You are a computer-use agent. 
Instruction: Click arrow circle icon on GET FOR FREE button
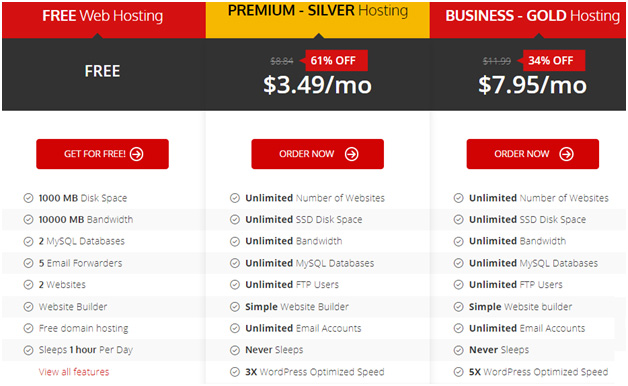[137, 154]
